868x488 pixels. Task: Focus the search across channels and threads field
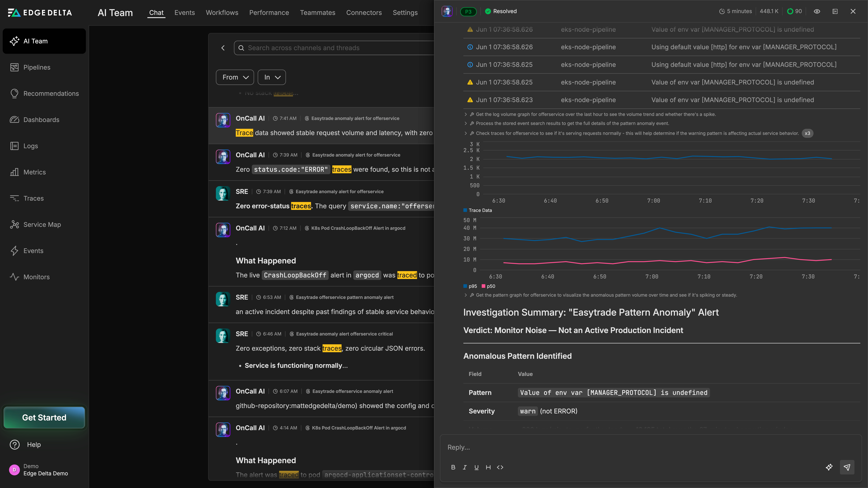[334, 48]
